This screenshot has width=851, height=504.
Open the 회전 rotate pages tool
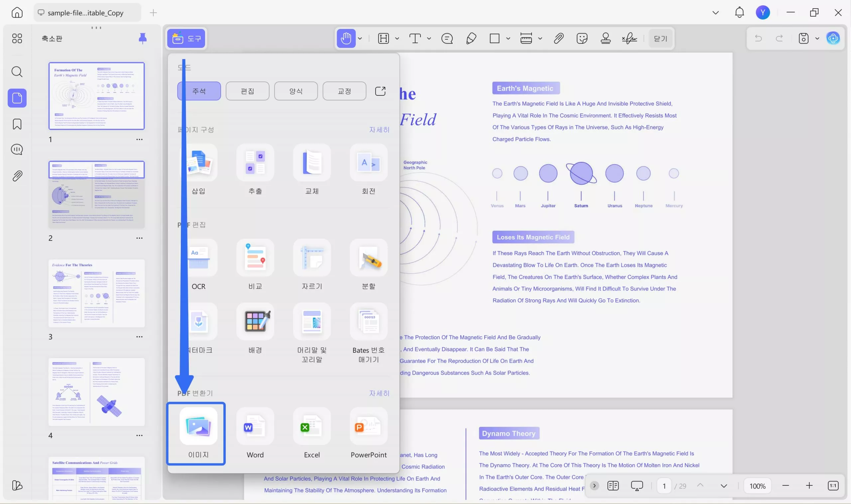[x=369, y=170]
